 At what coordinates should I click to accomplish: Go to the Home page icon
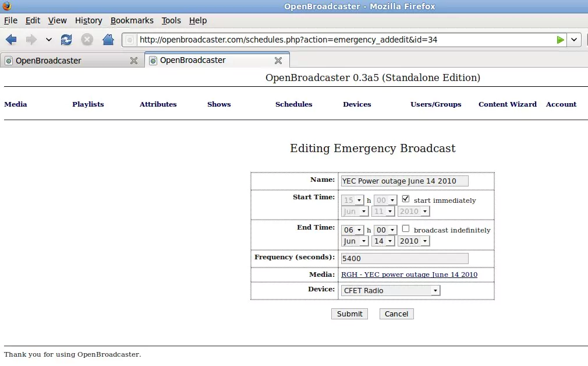click(x=108, y=40)
